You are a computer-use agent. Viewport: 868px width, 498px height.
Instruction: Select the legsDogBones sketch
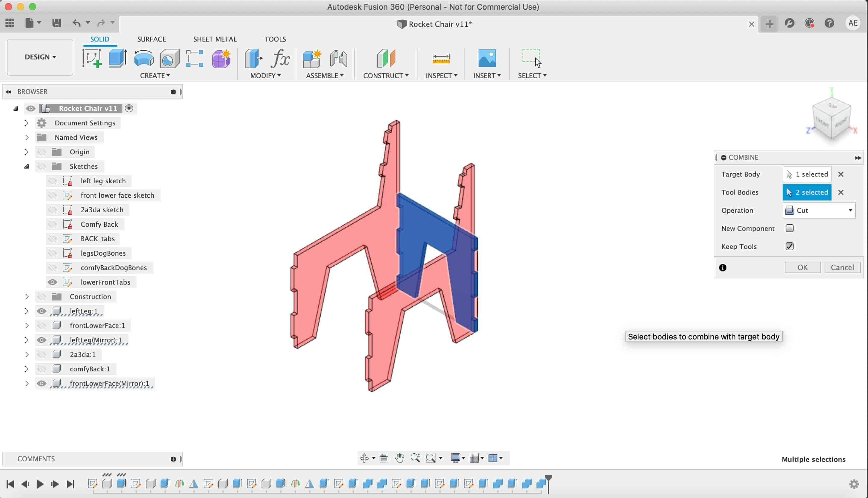click(103, 253)
